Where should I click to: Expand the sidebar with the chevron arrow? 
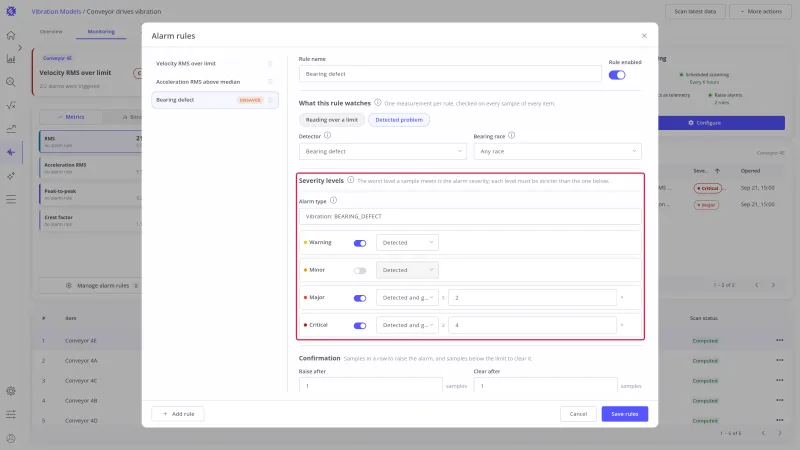(20, 48)
